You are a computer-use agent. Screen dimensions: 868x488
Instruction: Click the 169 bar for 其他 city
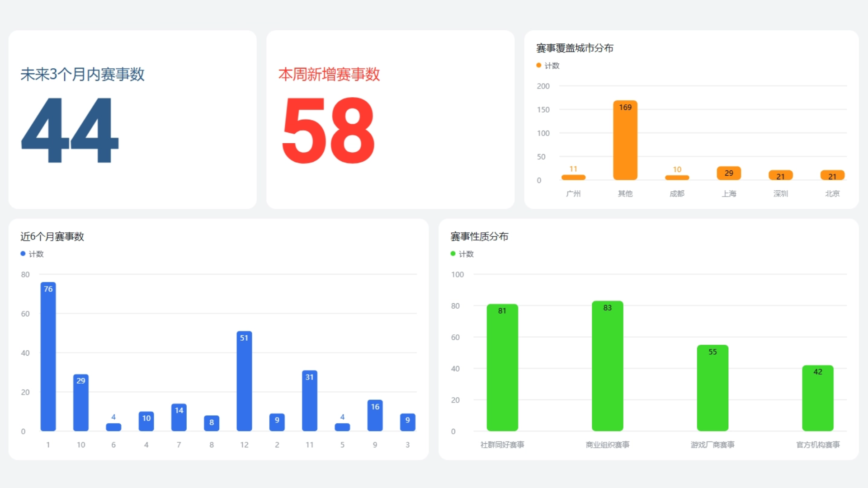pyautogui.click(x=625, y=140)
